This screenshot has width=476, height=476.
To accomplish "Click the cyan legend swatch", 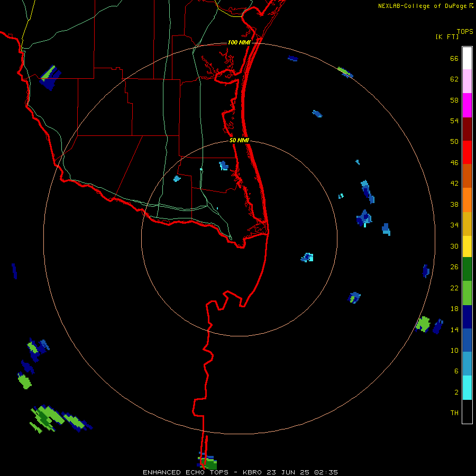I will 467,388.
